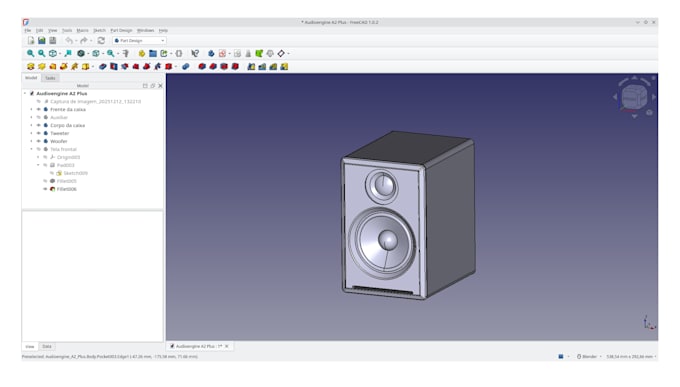
Task: Click the red Fillet tool icon
Action: click(202, 66)
